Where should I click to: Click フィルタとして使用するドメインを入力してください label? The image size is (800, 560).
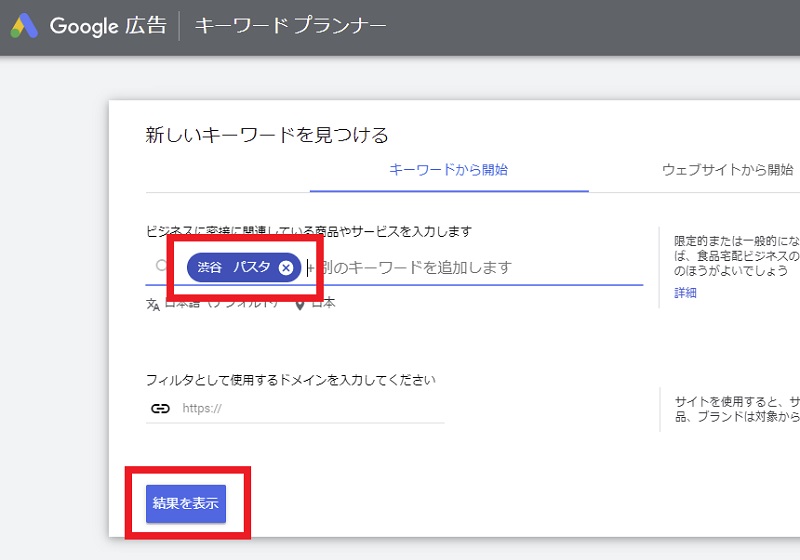click(x=291, y=380)
